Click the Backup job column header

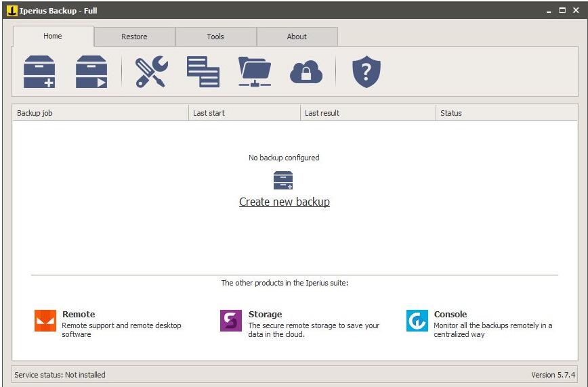tap(100, 113)
